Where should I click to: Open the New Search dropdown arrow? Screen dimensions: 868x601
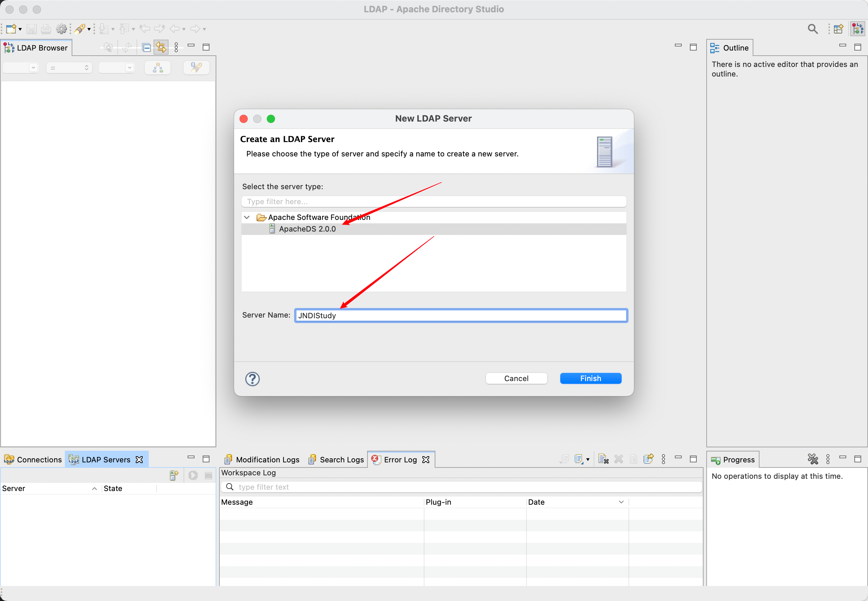[89, 29]
